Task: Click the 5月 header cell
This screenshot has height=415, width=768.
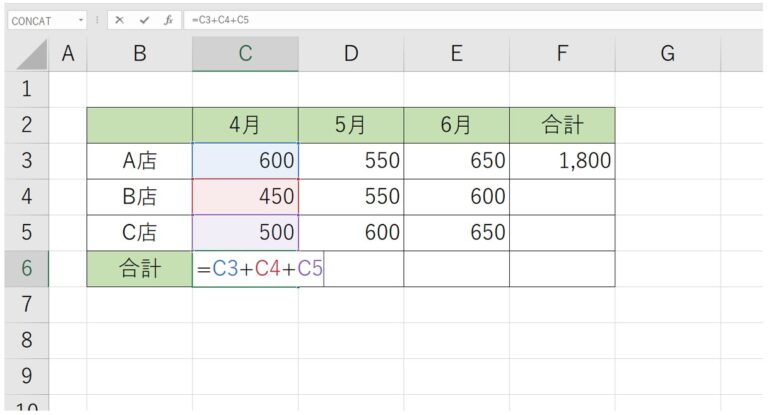Action: tap(351, 125)
